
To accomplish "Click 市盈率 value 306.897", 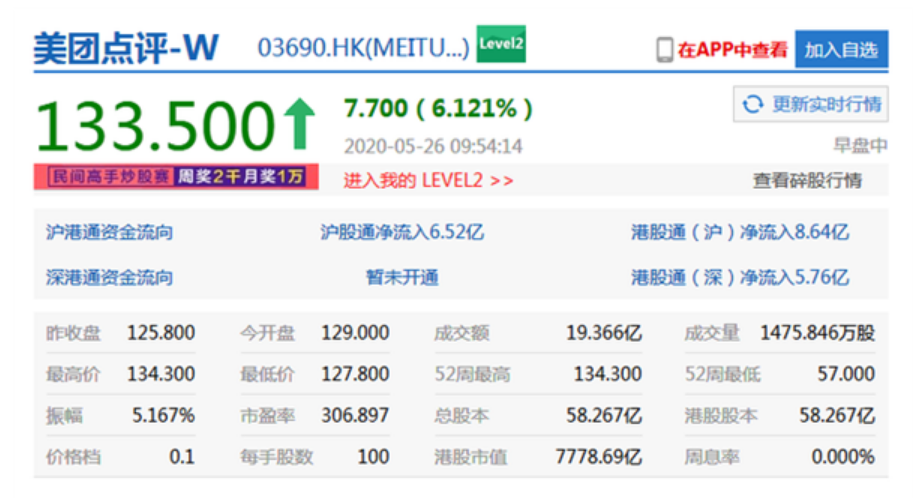I will [355, 415].
